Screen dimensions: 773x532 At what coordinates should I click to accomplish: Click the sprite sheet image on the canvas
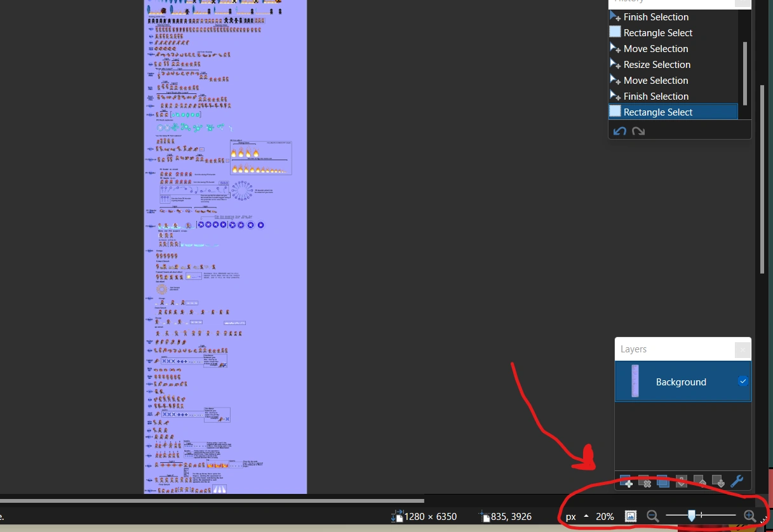225,246
